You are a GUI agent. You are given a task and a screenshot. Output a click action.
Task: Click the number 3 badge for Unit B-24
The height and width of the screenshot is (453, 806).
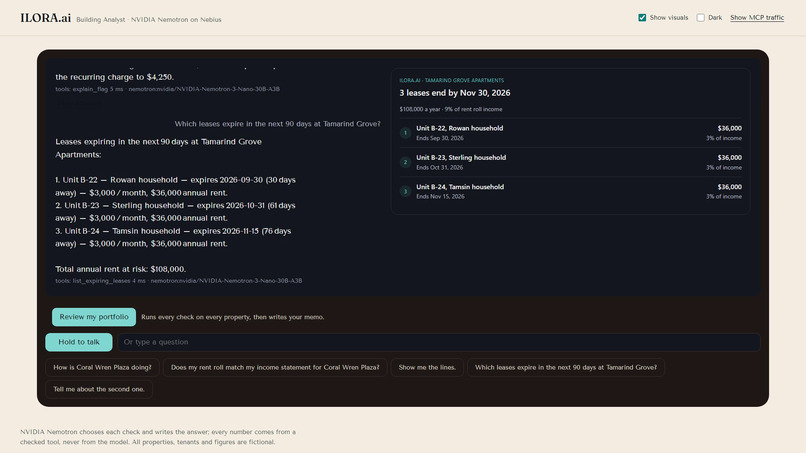click(405, 192)
